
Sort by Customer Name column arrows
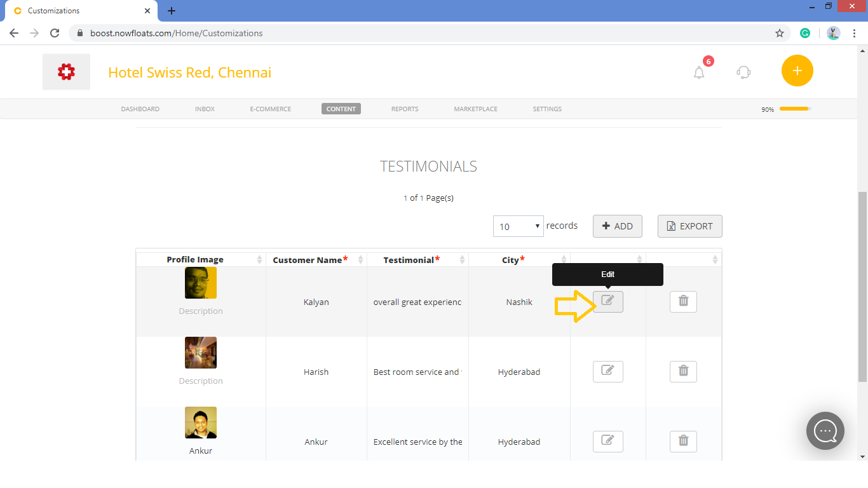pos(361,260)
